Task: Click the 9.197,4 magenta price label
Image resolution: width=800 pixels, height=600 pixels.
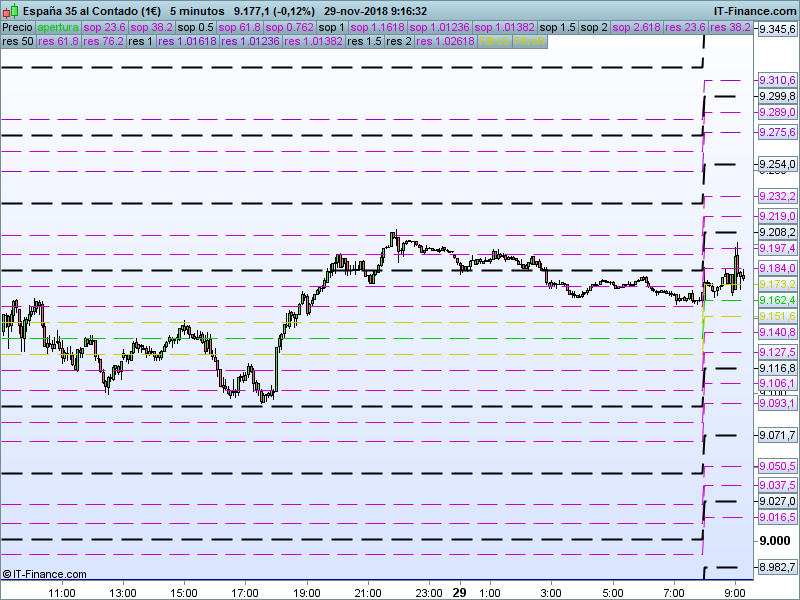Action: (777, 248)
